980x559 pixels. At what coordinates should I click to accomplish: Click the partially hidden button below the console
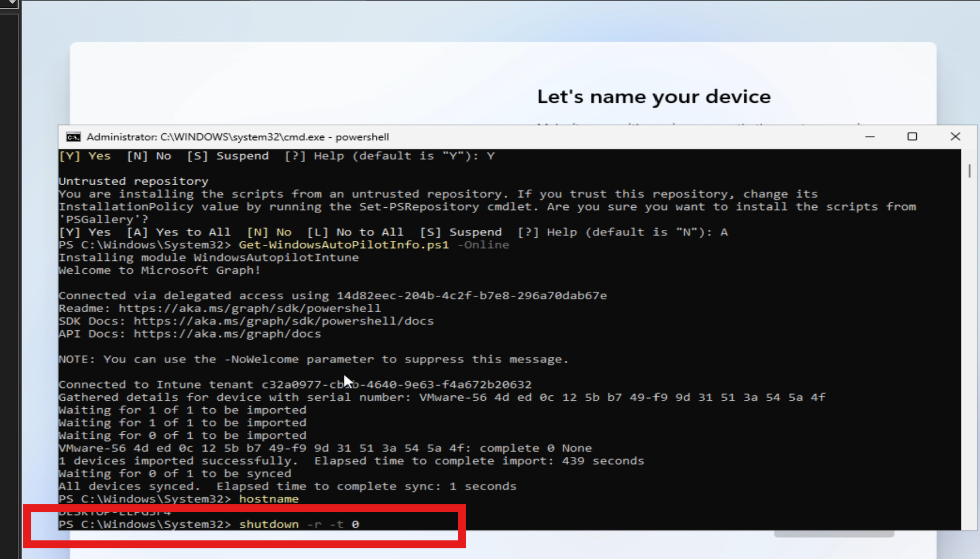833,534
